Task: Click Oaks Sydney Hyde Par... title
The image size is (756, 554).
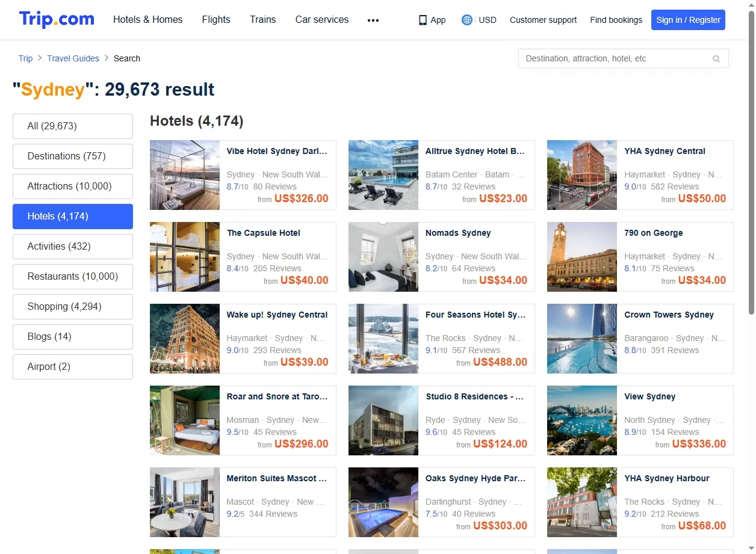Action: (476, 479)
